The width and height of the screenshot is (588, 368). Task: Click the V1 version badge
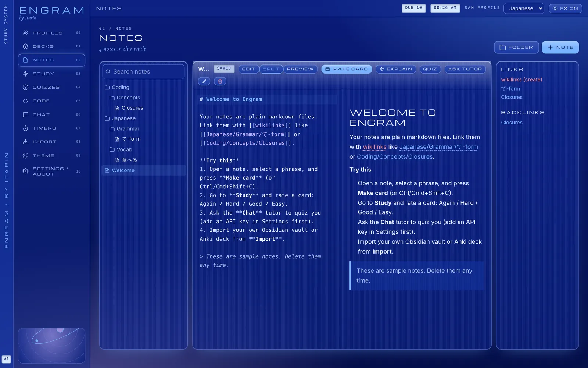pos(6,359)
